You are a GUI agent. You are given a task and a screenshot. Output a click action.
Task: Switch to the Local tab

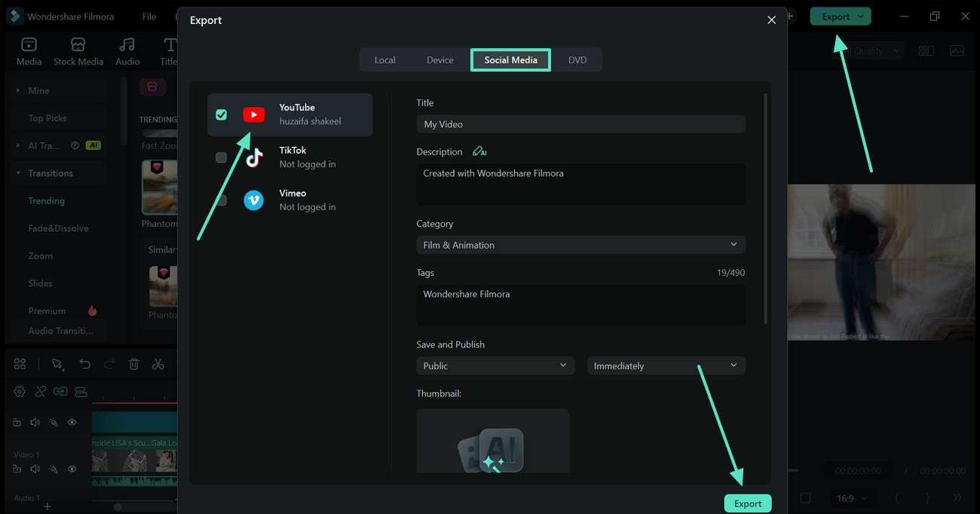click(384, 60)
